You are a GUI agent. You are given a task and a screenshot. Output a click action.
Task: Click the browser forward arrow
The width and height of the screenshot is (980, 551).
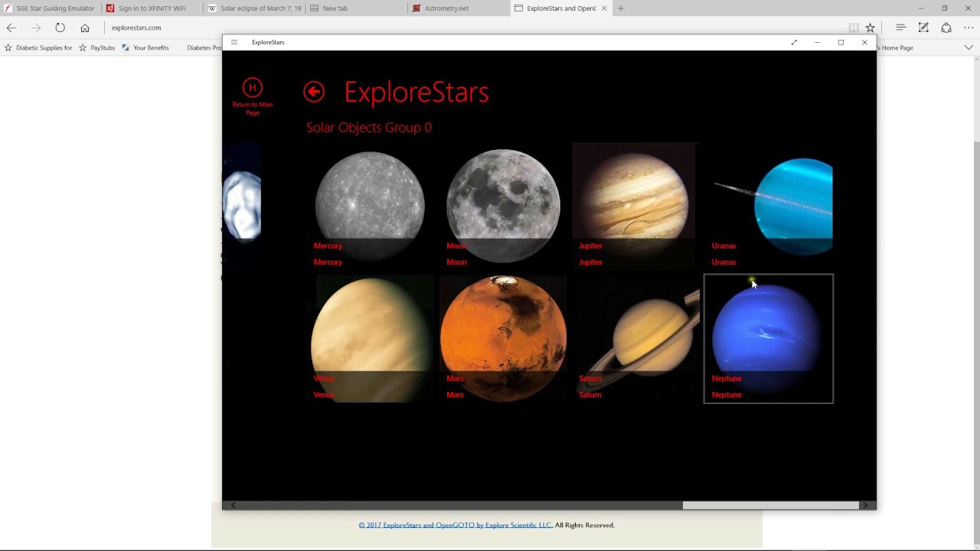click(35, 28)
